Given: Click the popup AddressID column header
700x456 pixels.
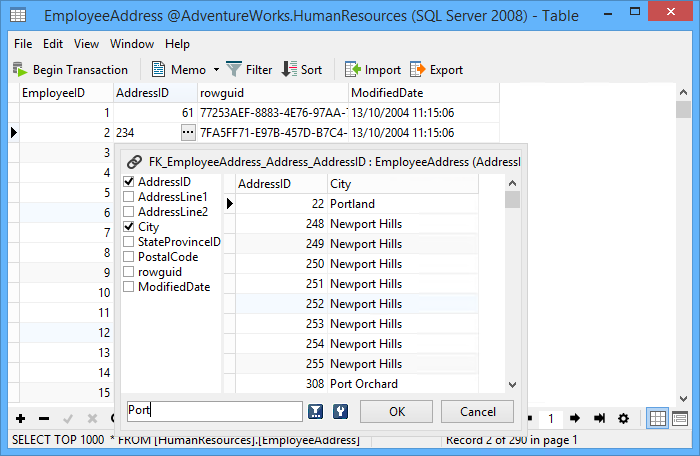Looking at the screenshot, I should [x=281, y=184].
